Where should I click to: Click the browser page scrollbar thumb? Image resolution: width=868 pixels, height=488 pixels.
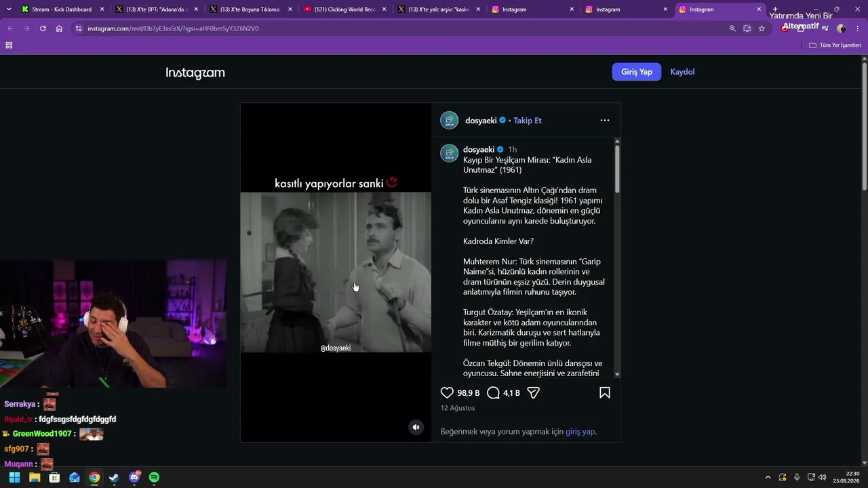point(865,127)
